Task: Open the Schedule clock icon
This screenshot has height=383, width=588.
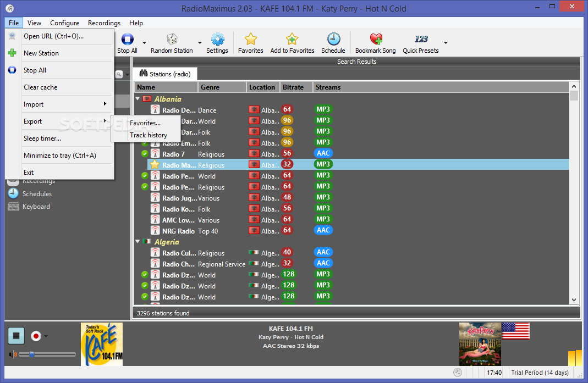Action: [333, 39]
